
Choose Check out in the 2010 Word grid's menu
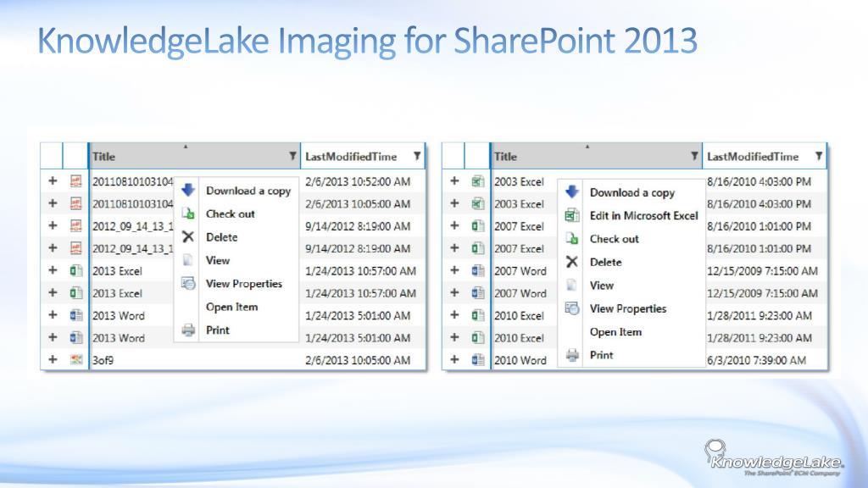click(614, 239)
